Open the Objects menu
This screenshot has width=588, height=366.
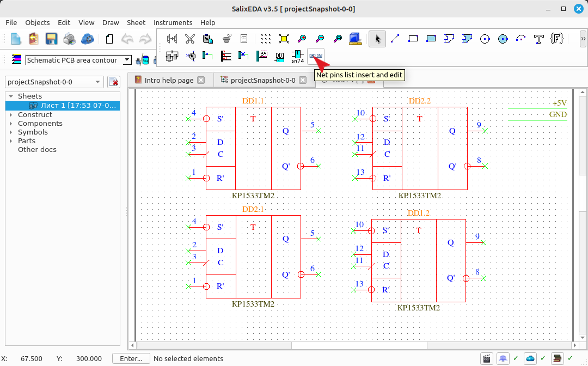click(x=38, y=22)
